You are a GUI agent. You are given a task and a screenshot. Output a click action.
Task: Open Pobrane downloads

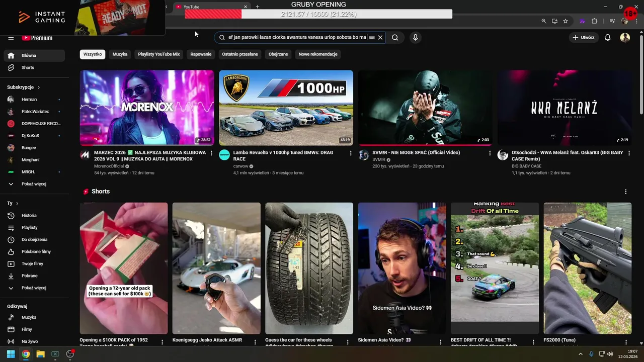coord(34,276)
